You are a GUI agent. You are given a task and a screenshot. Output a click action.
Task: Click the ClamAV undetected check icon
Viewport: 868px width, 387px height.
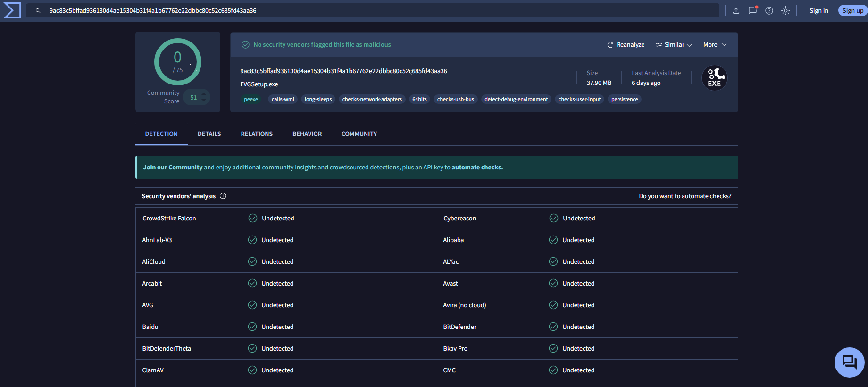(252, 370)
